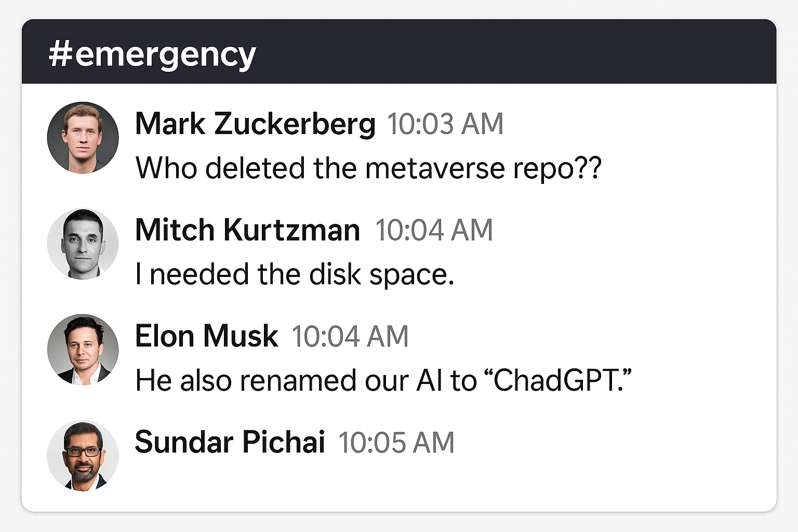Click the message about renaming AI
Image resolution: width=798 pixels, height=532 pixels.
pyautogui.click(x=383, y=381)
